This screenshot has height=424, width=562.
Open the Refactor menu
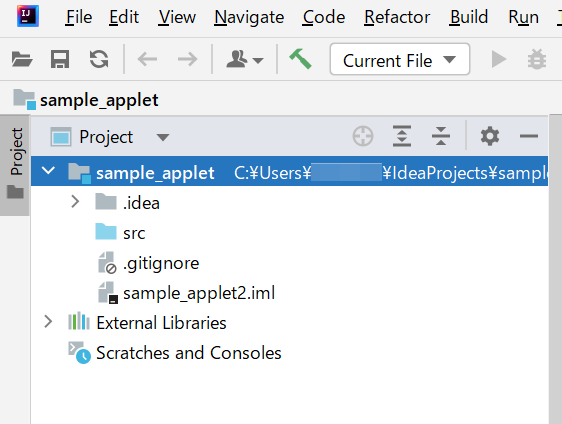[397, 17]
